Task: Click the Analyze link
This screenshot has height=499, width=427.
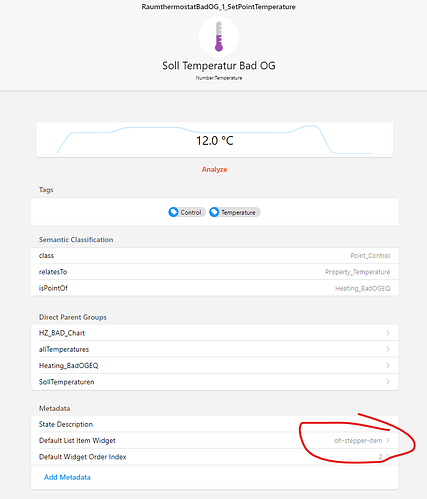Action: [214, 169]
